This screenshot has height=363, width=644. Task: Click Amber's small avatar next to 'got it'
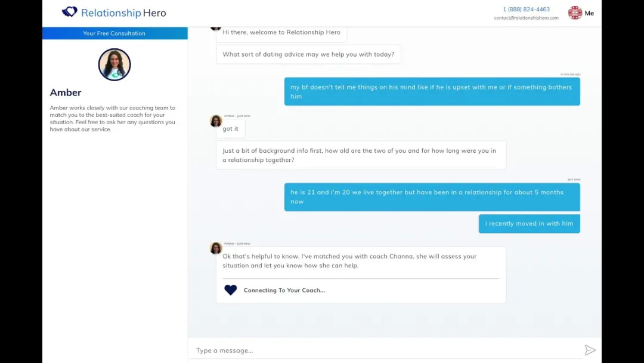click(216, 121)
